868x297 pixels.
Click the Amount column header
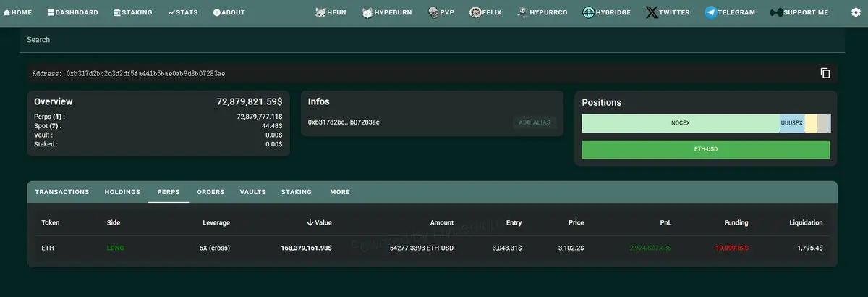click(x=441, y=222)
